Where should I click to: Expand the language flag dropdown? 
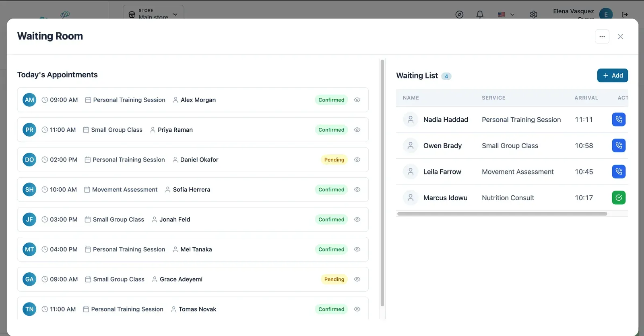coord(506,15)
